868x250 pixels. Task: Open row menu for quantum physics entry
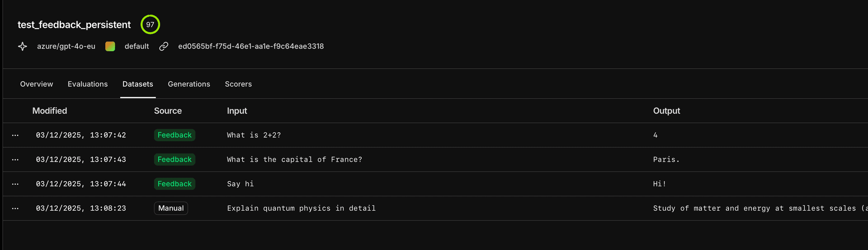(x=15, y=208)
